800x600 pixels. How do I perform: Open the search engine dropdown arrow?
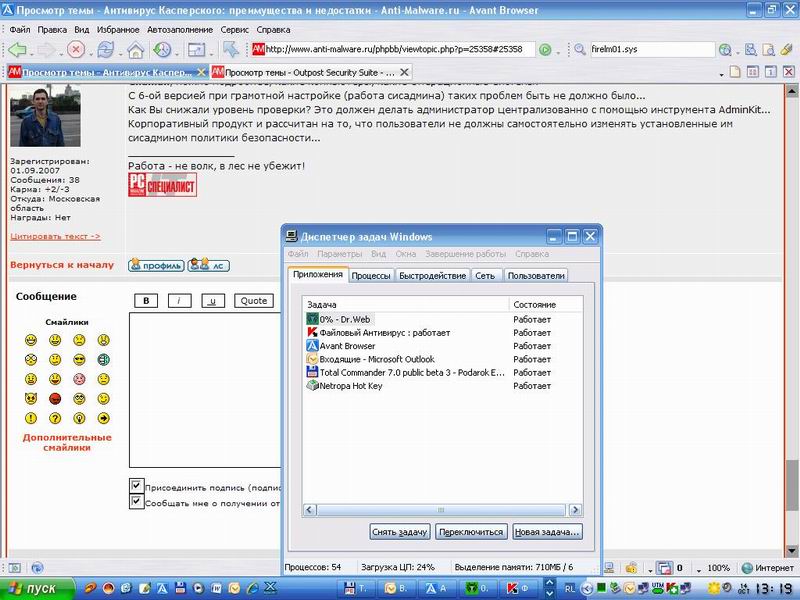(x=738, y=53)
